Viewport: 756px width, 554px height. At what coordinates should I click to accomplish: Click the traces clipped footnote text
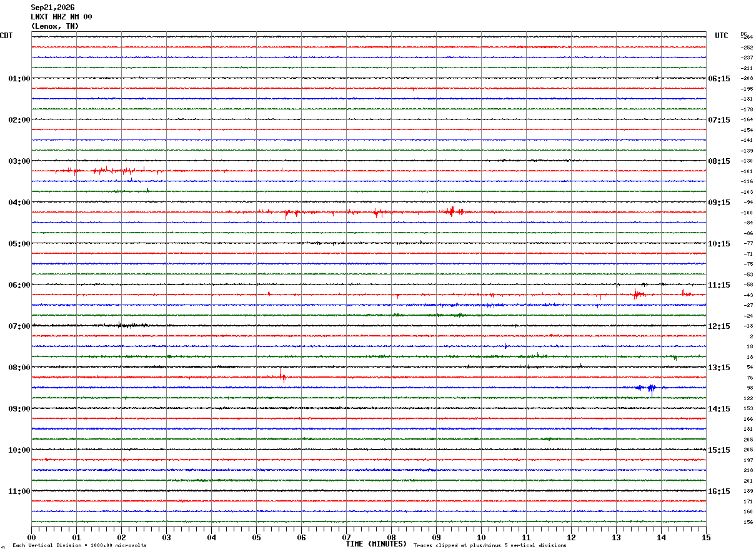[490, 545]
